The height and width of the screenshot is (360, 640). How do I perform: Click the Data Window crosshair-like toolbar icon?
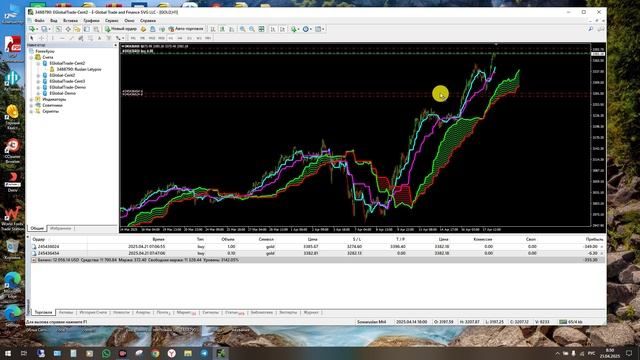[x=68, y=29]
